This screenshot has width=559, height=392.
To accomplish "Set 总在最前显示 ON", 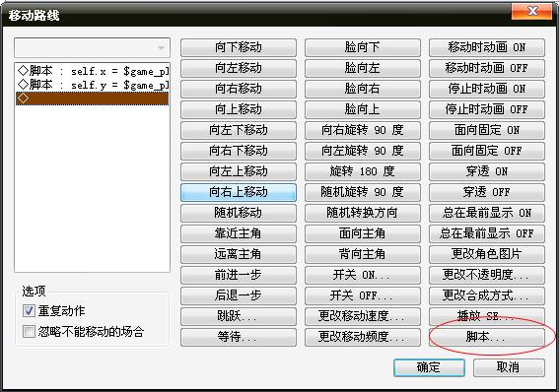I will [487, 213].
